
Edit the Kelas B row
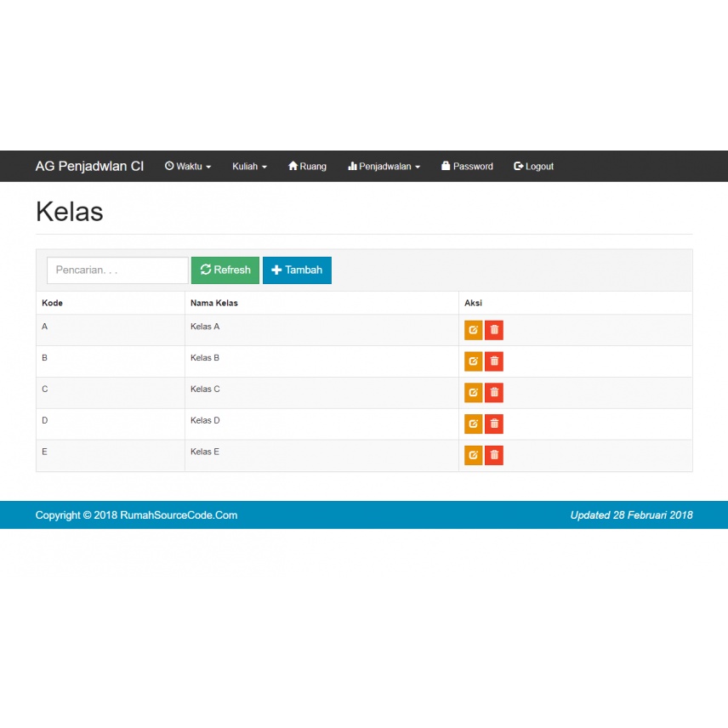tap(473, 361)
